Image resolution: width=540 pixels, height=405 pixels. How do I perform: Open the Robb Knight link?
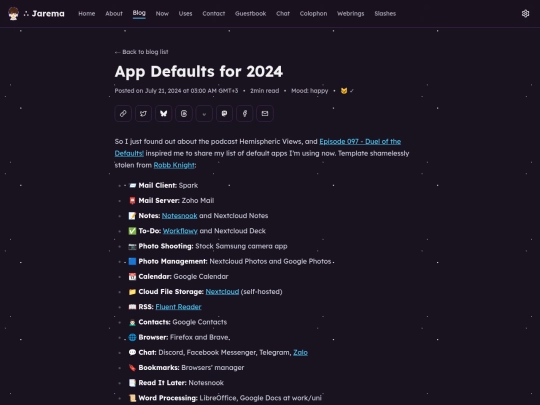click(174, 165)
